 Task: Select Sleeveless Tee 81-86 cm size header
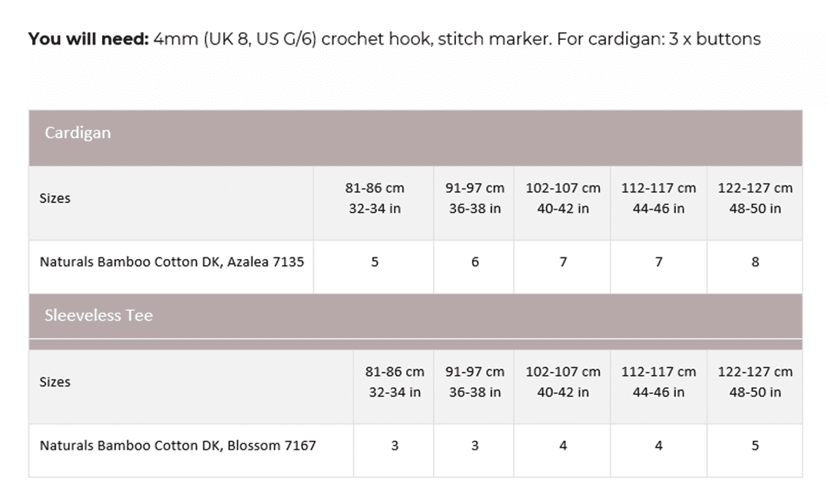[x=395, y=382]
